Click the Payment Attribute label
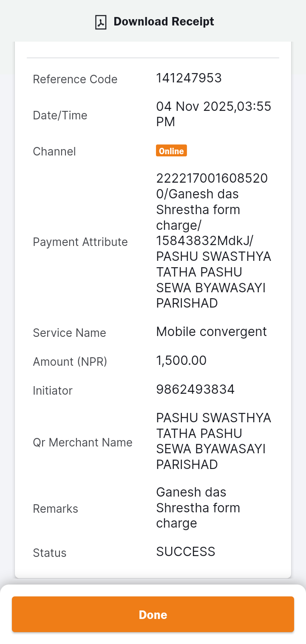 (x=80, y=242)
